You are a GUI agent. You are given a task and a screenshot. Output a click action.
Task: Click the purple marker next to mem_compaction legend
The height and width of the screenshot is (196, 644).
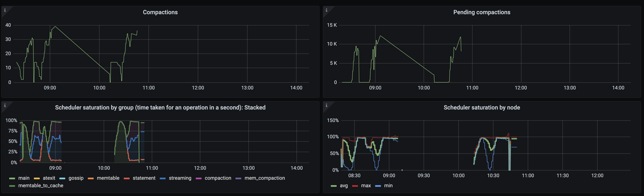coord(239,178)
